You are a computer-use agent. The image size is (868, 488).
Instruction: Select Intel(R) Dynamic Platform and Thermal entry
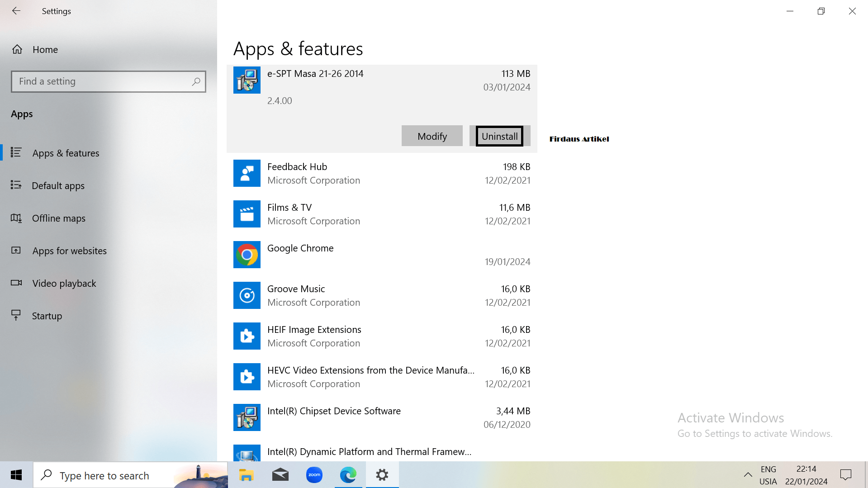click(x=369, y=452)
